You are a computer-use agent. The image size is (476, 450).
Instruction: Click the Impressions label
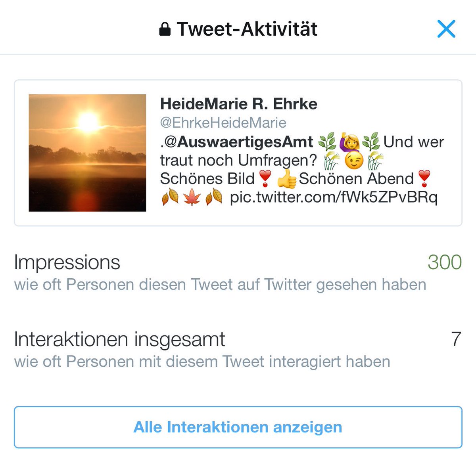67,262
